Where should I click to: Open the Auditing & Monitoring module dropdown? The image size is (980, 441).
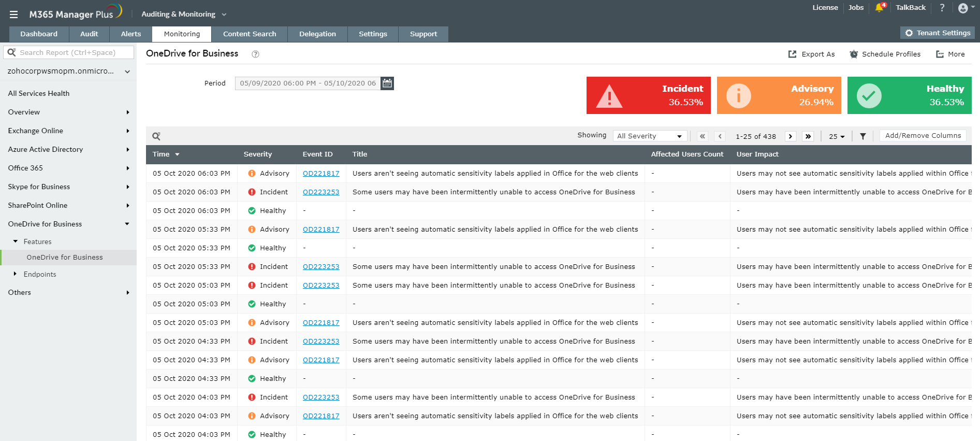point(184,14)
